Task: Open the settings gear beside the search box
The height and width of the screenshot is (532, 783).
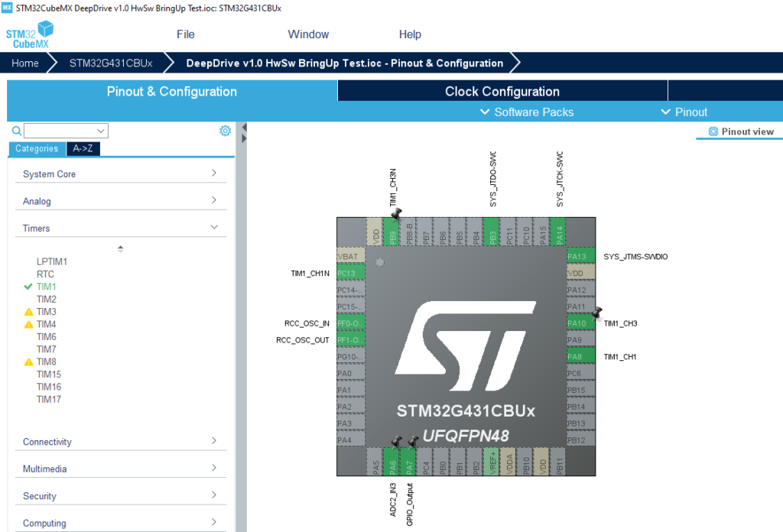Action: click(x=225, y=130)
